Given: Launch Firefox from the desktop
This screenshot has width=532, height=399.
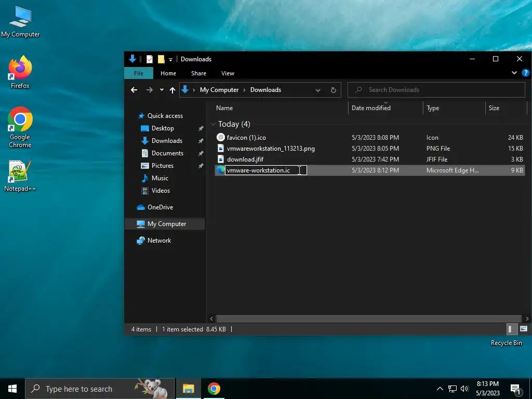Looking at the screenshot, I should coord(20,72).
